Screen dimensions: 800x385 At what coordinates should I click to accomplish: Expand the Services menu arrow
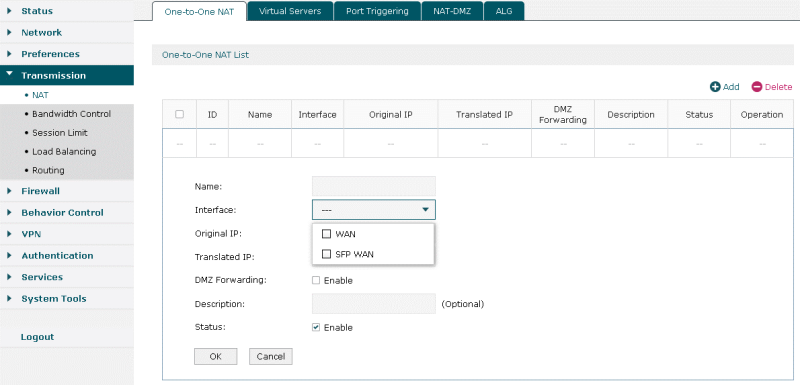pos(9,277)
